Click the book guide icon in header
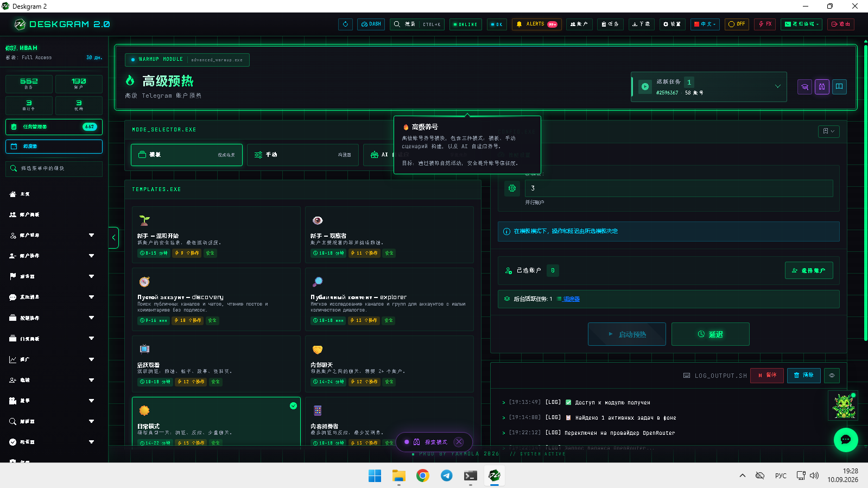Viewport: 868px width, 488px height. point(839,87)
